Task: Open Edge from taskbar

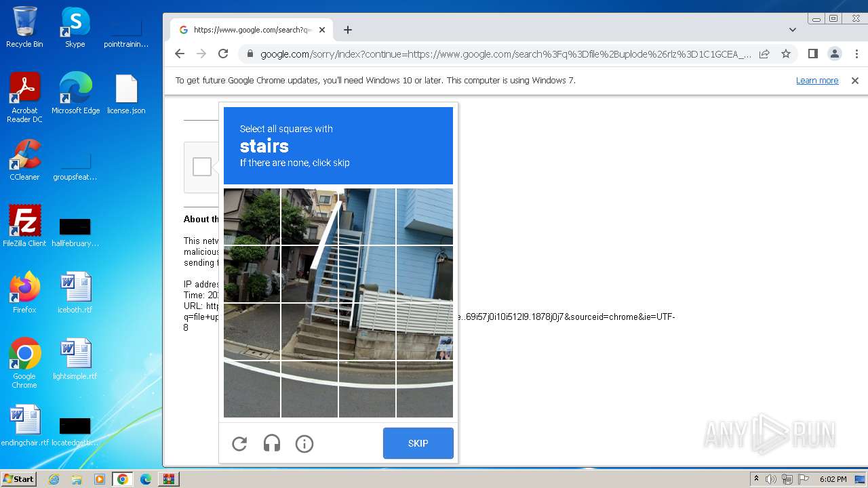Action: (x=146, y=479)
